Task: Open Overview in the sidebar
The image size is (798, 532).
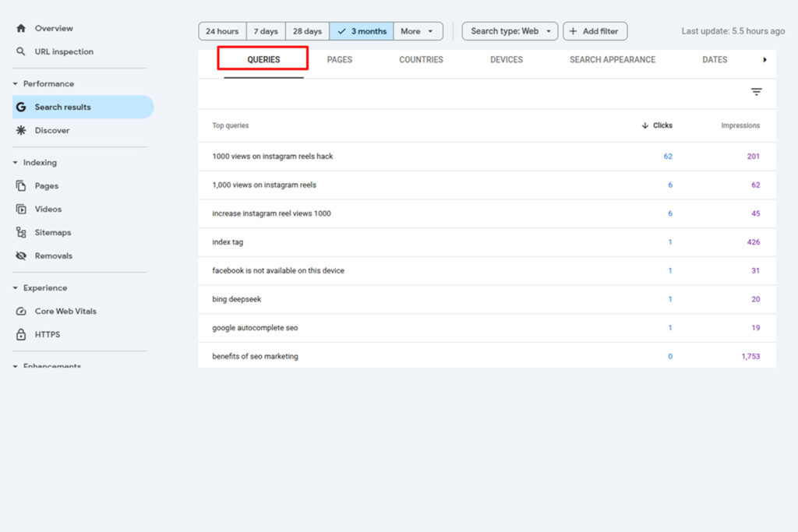Action: (54, 28)
